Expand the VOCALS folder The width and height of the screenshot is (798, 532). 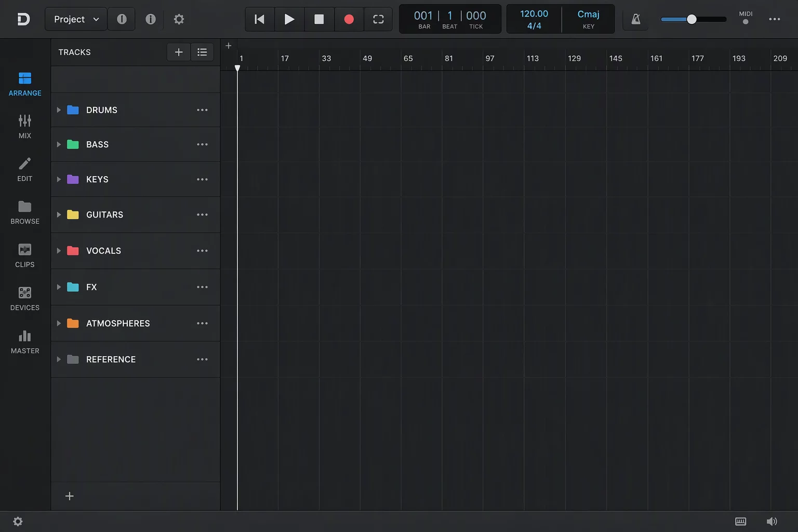tap(59, 251)
